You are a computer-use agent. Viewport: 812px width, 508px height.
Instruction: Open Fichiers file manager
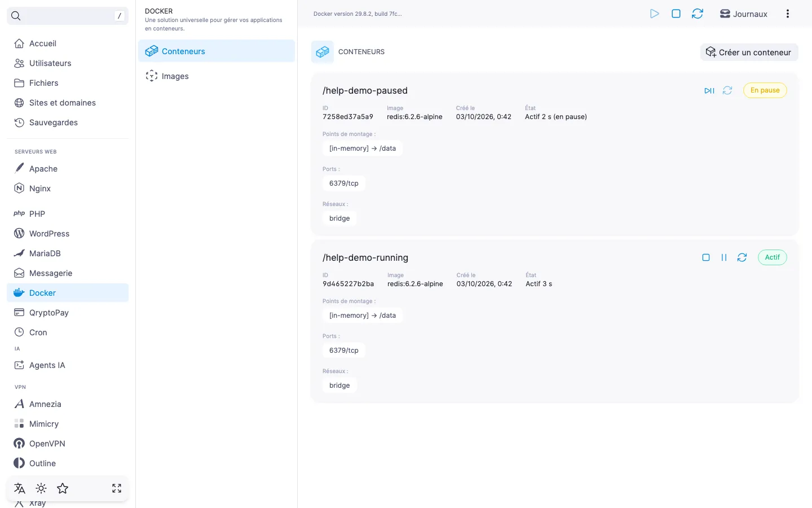pos(68,83)
